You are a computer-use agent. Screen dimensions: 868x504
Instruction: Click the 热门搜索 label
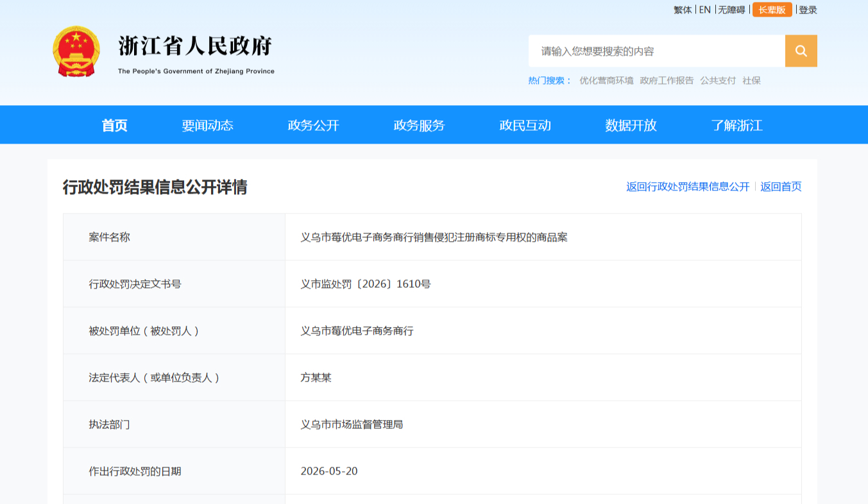pos(550,81)
